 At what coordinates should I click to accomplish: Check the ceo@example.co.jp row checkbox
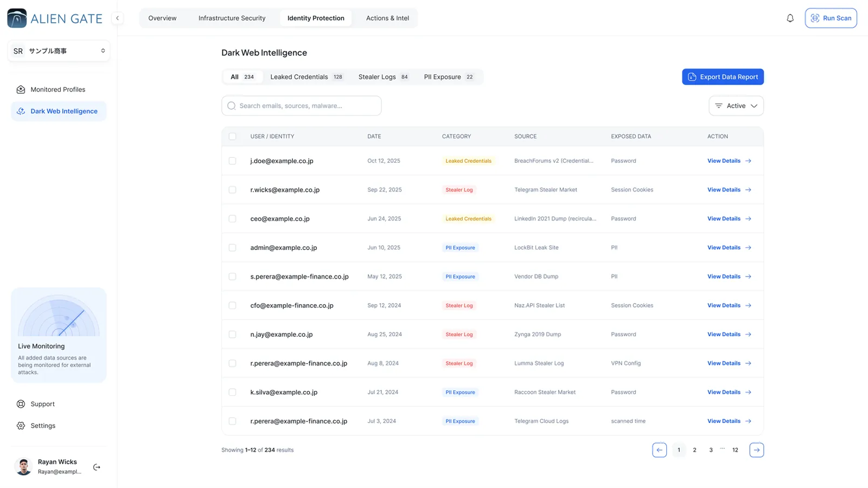click(x=232, y=219)
